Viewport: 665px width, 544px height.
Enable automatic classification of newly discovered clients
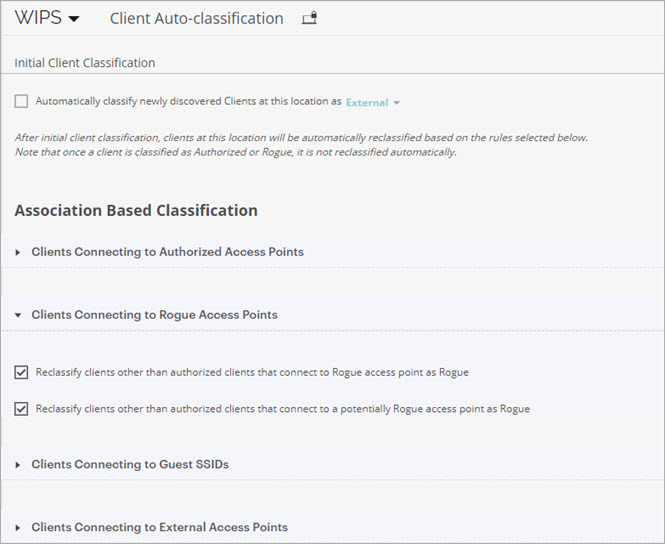(x=21, y=101)
